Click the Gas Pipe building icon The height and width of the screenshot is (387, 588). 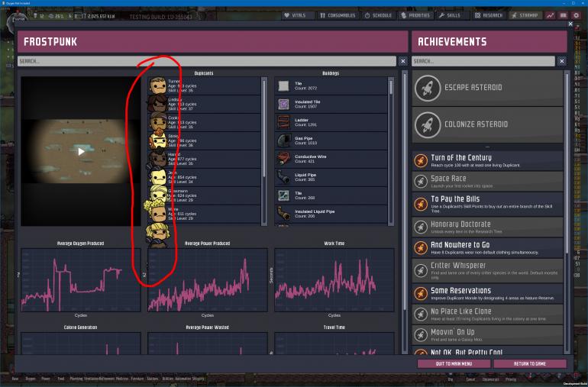[x=283, y=140]
